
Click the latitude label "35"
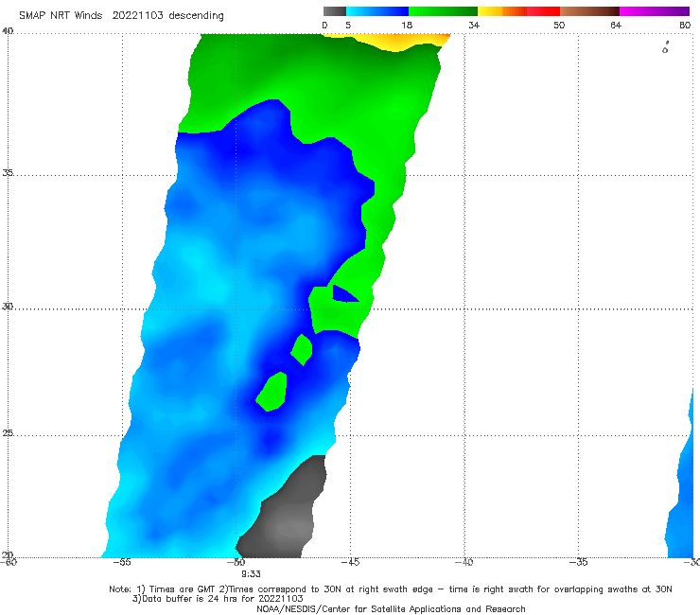8,172
